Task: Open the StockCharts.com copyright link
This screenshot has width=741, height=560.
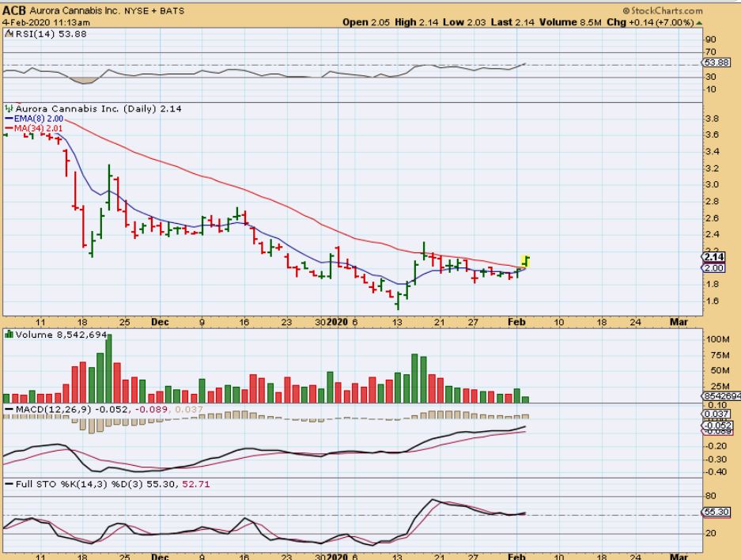Action: [663, 10]
